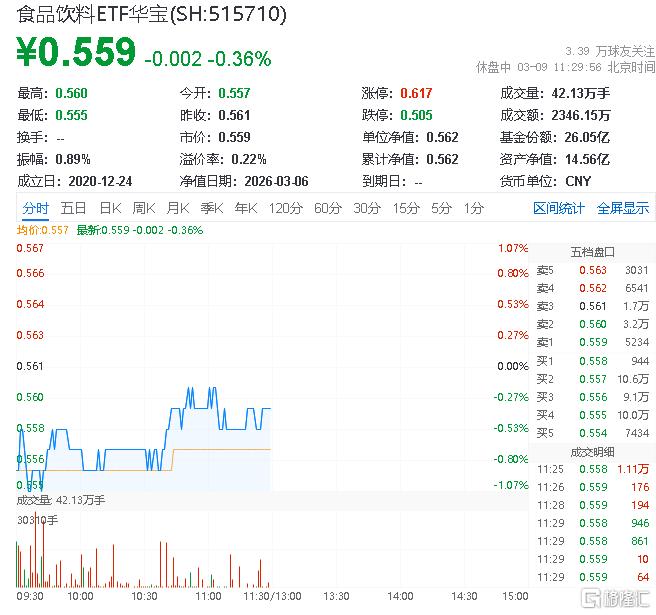Switch to the 1分 interval tab
Screen dimensions: 656x615
(x=473, y=208)
